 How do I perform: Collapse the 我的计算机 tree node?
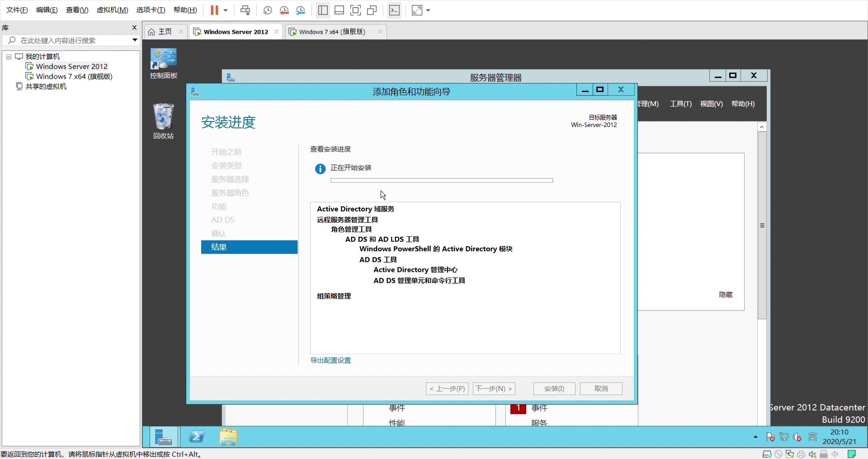[x=9, y=57]
